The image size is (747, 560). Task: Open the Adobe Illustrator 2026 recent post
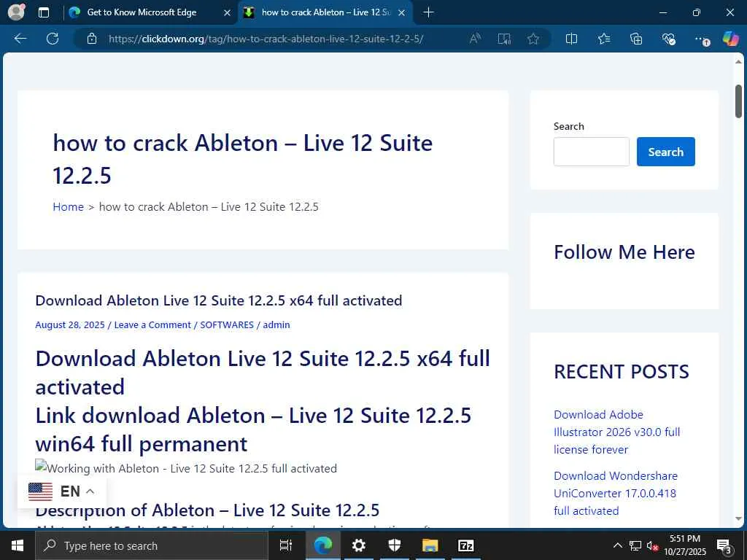[x=617, y=432]
